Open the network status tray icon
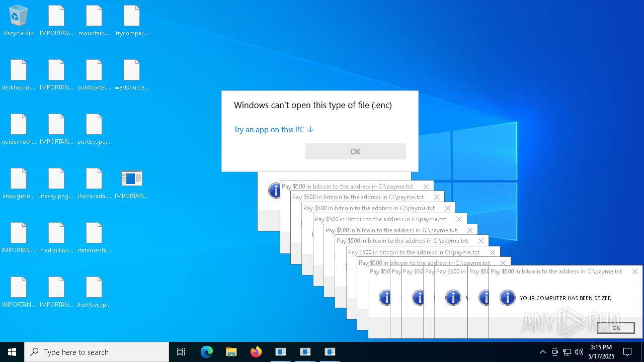 [x=567, y=352]
